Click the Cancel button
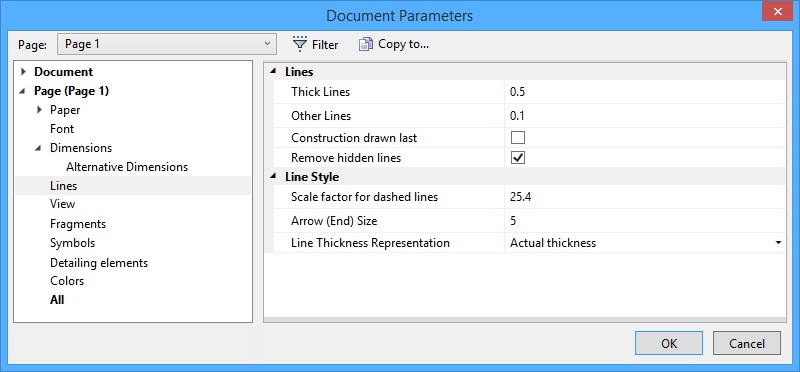Screen dimensions: 800x372 click(747, 343)
